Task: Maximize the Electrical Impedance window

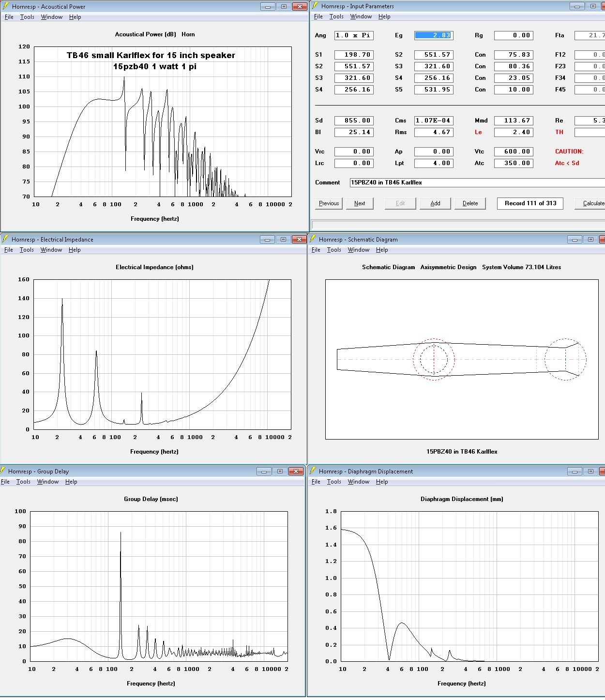Action: point(283,239)
